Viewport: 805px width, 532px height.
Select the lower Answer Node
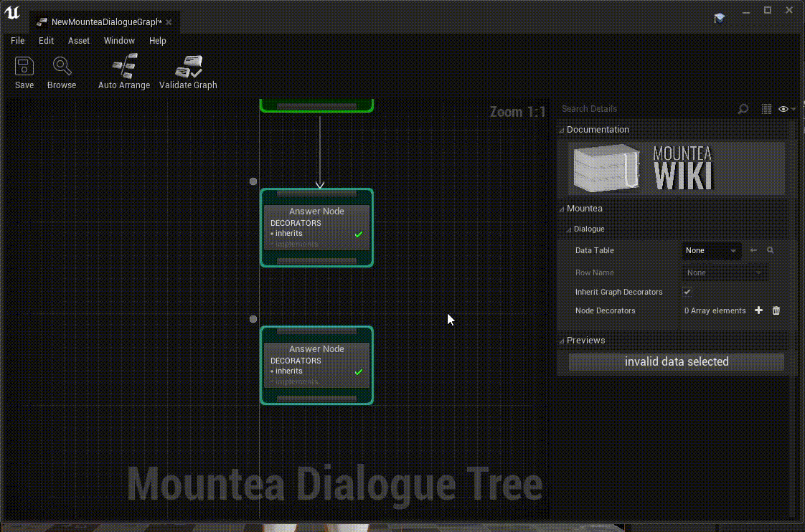[x=316, y=365]
